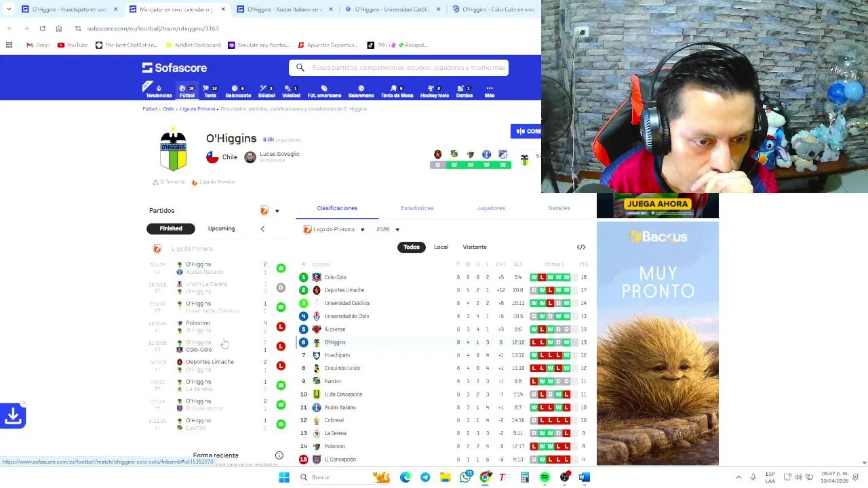This screenshot has height=488, width=868.
Task: Open Universidad Católica in the standings
Action: [444, 303]
